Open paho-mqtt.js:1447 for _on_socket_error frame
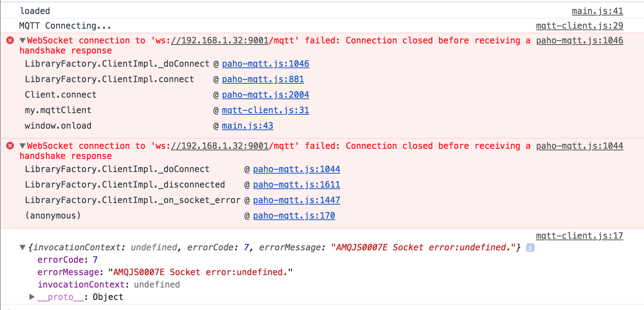Screen dimensions: 644x310 pos(296,200)
